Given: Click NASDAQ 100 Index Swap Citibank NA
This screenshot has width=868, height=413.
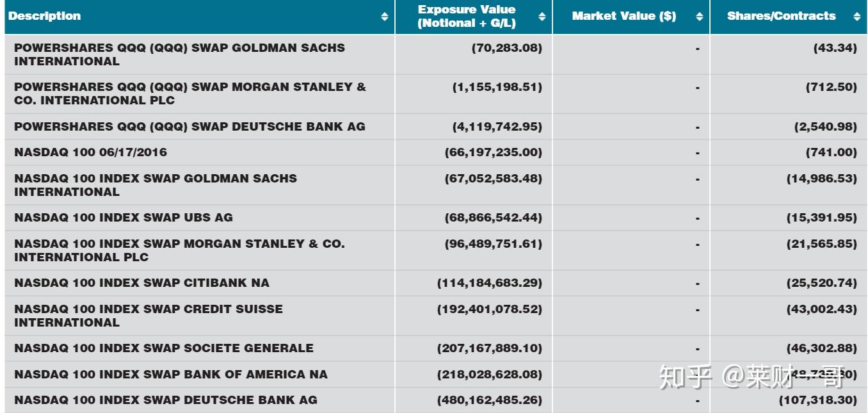Looking at the screenshot, I should click(x=141, y=283).
